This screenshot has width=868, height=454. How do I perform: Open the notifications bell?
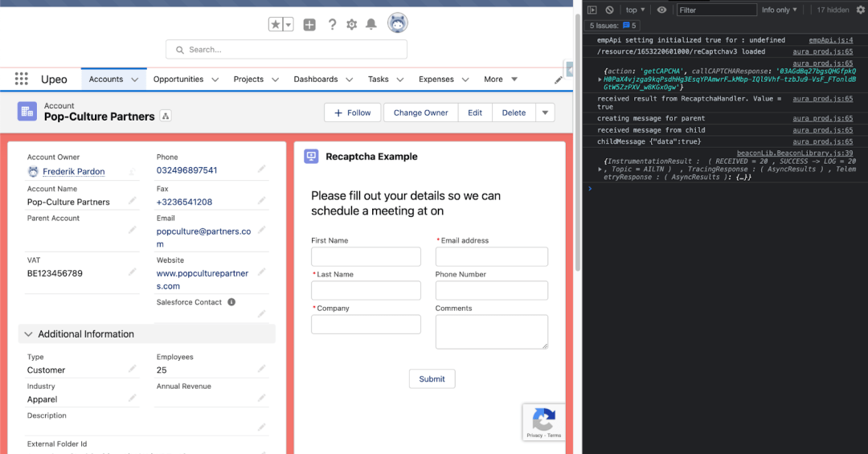point(371,24)
